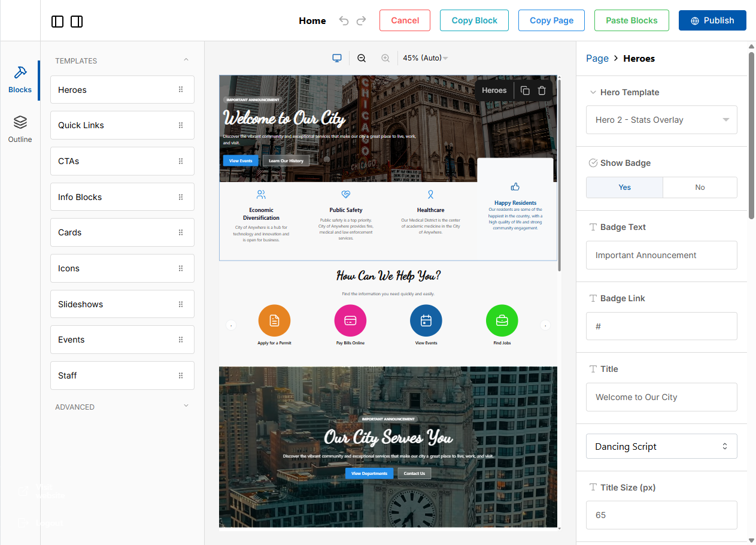The image size is (756, 545).
Task: Open the 45% (Auto) zoom dropdown
Action: click(x=426, y=58)
